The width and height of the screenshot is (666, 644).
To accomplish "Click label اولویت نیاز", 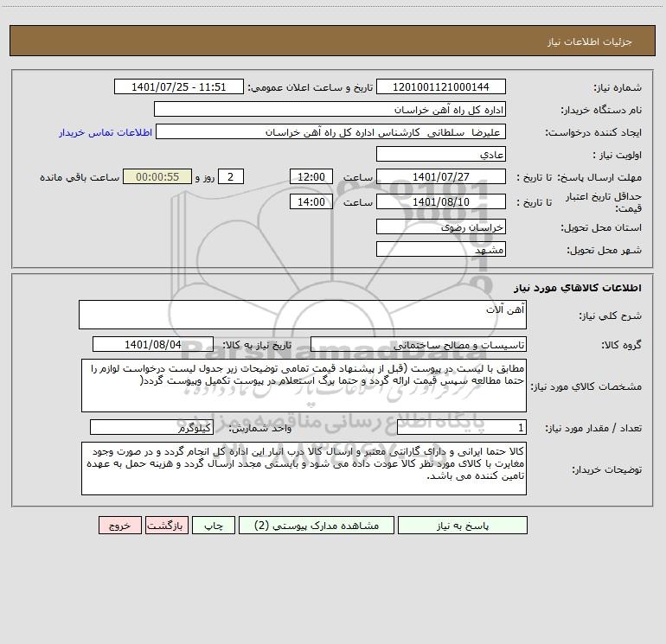I will [x=618, y=155].
